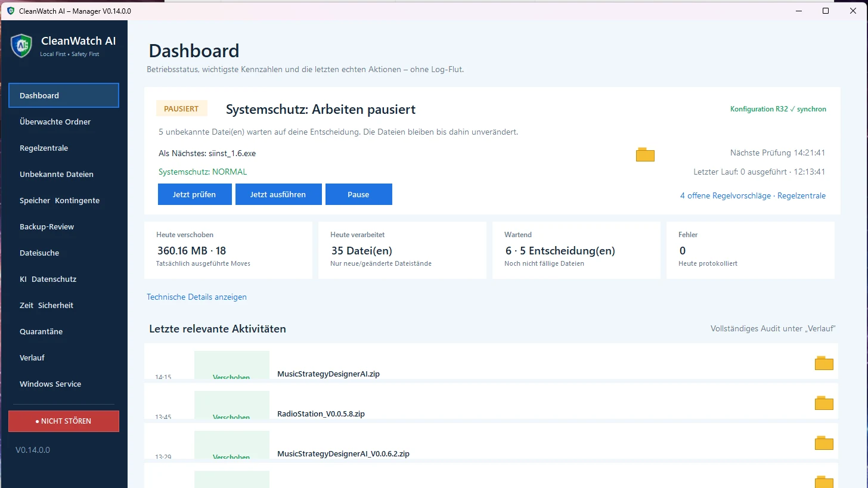Click the 6 · 5 Entscheidung(en) value
Viewport: 868px width, 488px height.
560,251
